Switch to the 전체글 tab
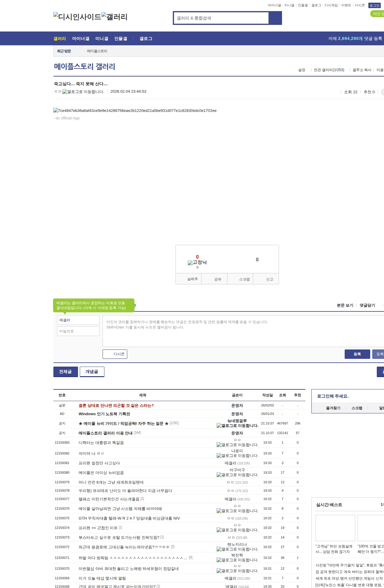This screenshot has height=588, width=384. point(65,372)
